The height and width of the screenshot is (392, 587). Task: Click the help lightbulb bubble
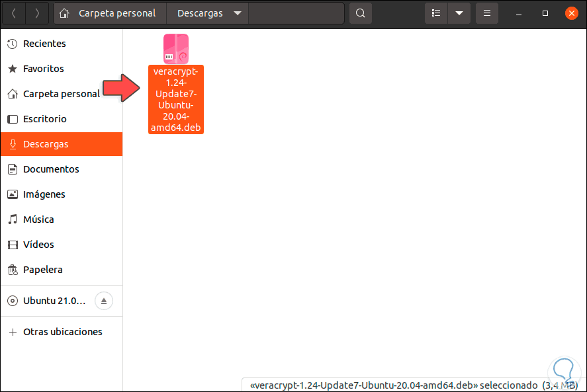tap(563, 372)
